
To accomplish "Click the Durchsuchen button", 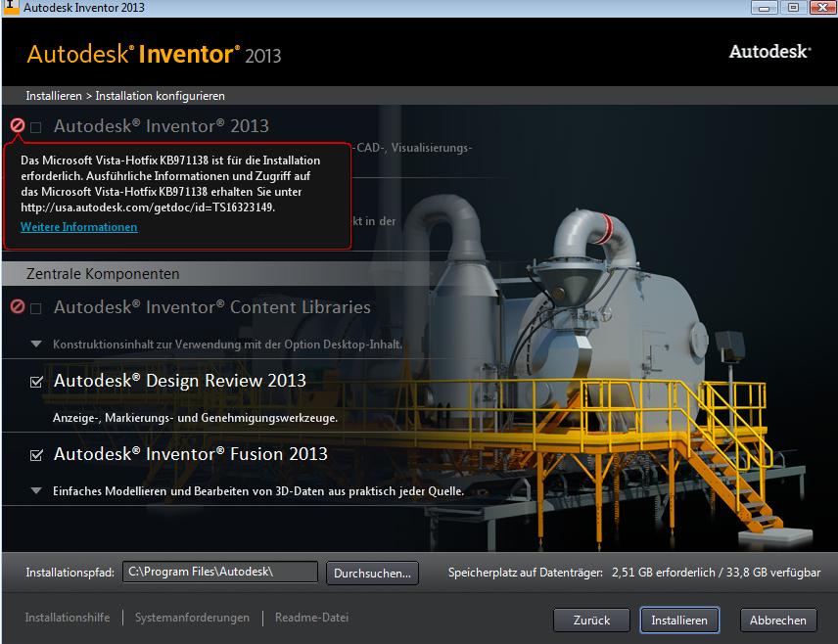I will click(372, 573).
